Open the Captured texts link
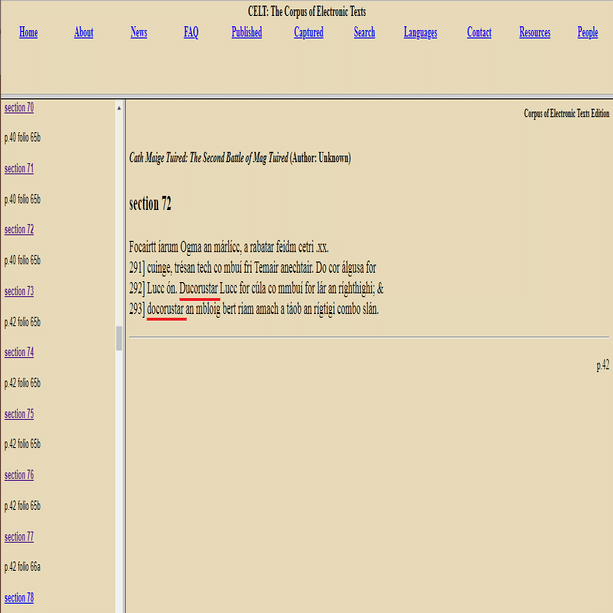 click(x=308, y=32)
